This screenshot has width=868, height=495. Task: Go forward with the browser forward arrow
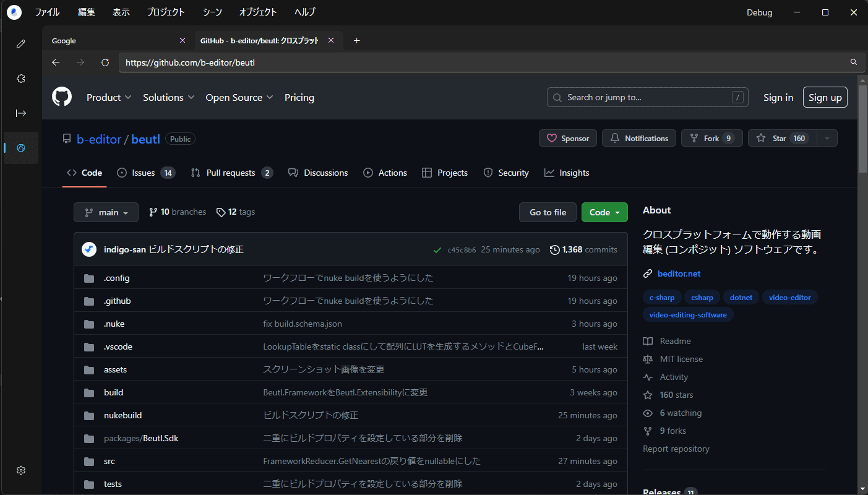[80, 62]
